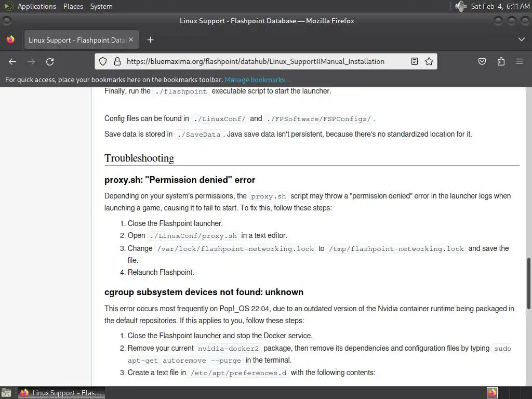Click the proxy.sh Permission denied heading

(x=180, y=180)
